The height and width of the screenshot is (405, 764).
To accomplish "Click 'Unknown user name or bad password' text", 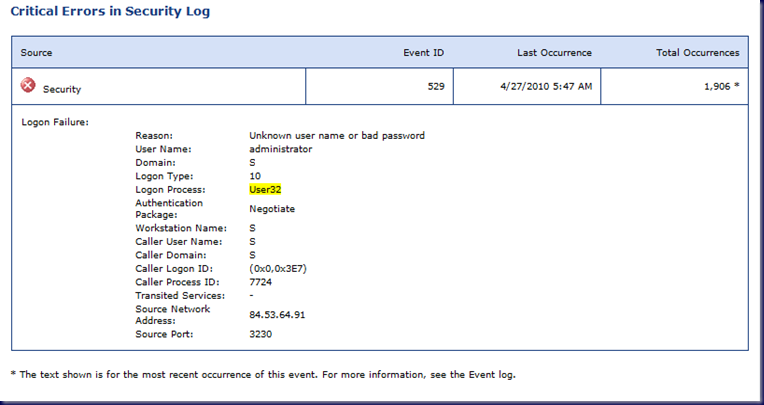I will click(337, 135).
